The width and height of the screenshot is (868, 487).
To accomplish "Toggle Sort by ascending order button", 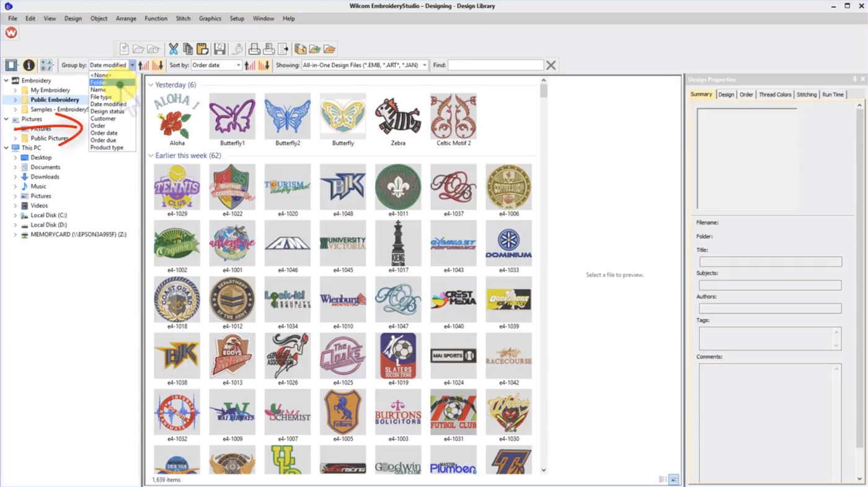I will (250, 65).
